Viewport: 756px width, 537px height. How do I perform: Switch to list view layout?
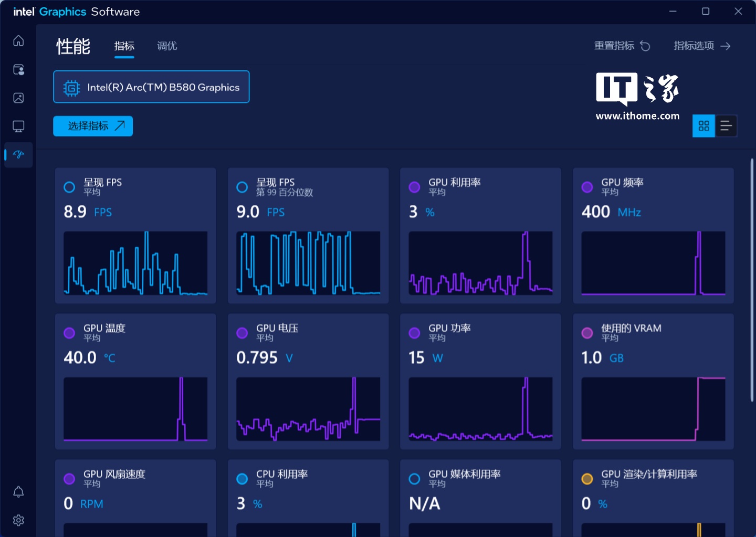[x=726, y=126]
